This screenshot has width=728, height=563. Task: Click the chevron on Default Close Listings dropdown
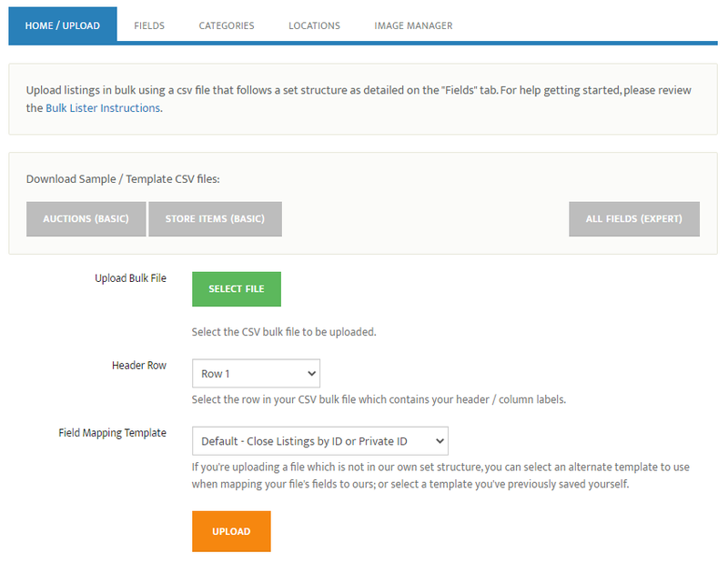click(x=440, y=441)
